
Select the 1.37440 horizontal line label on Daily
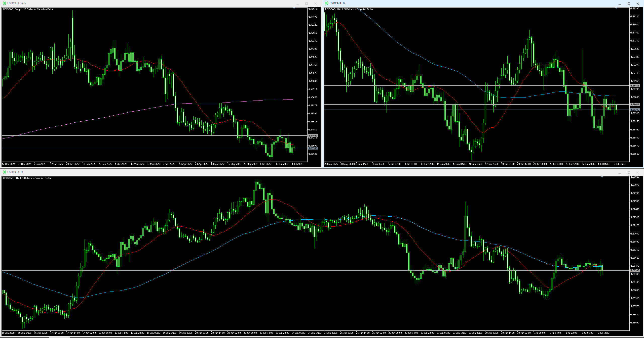(313, 136)
